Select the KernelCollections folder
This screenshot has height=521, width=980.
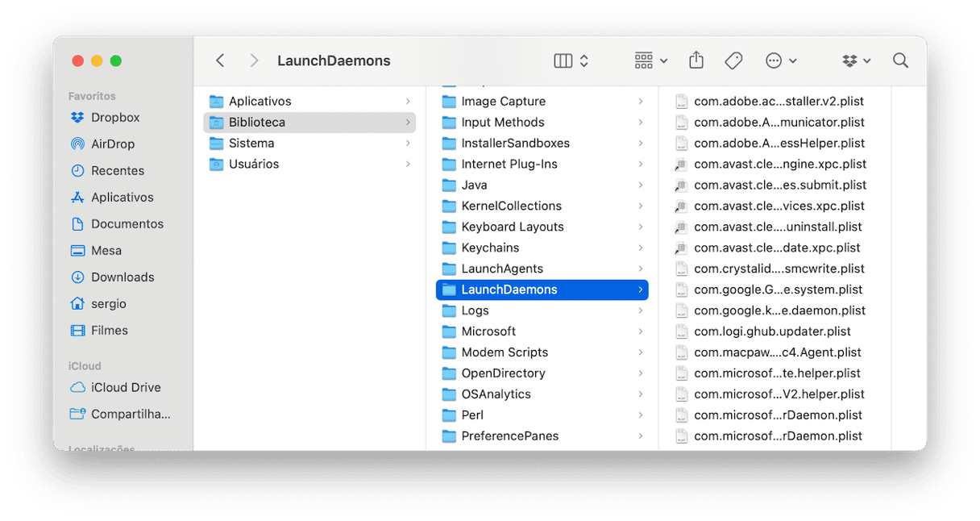pyautogui.click(x=542, y=206)
